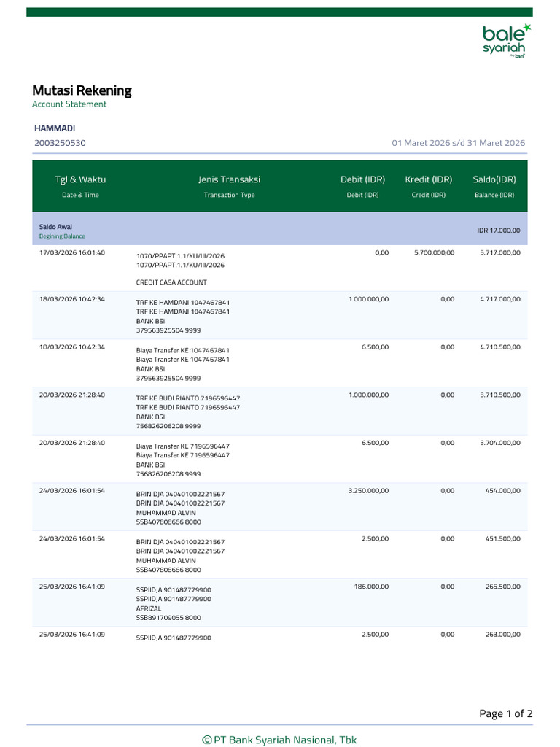This screenshot has width=560, height=747.
Task: Select reference SSB891709055 8000
Action: 168,618
